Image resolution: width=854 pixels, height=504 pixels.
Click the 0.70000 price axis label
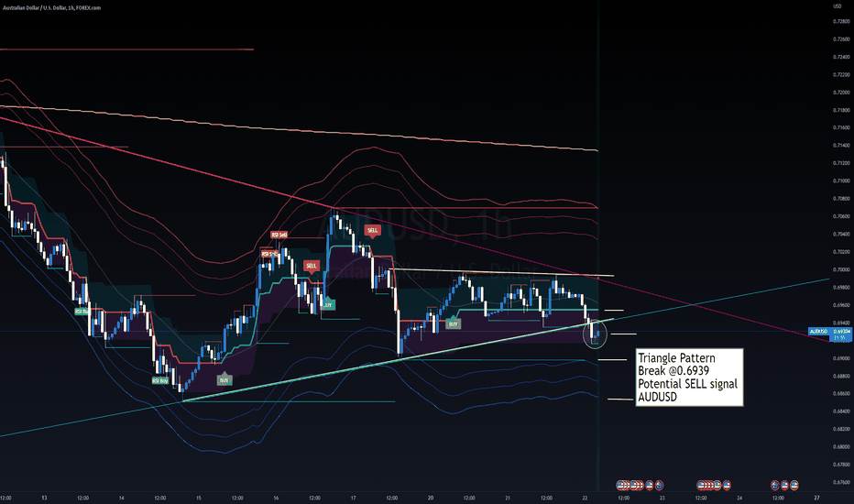(841, 269)
